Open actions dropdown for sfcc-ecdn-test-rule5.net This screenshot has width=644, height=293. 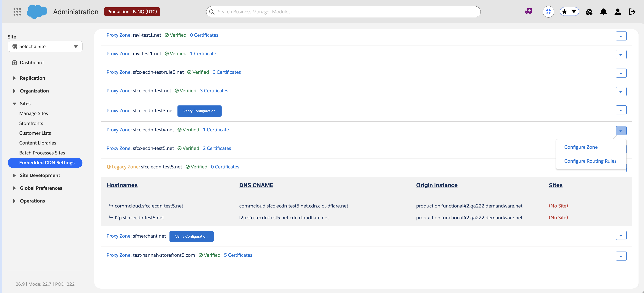[x=621, y=73]
